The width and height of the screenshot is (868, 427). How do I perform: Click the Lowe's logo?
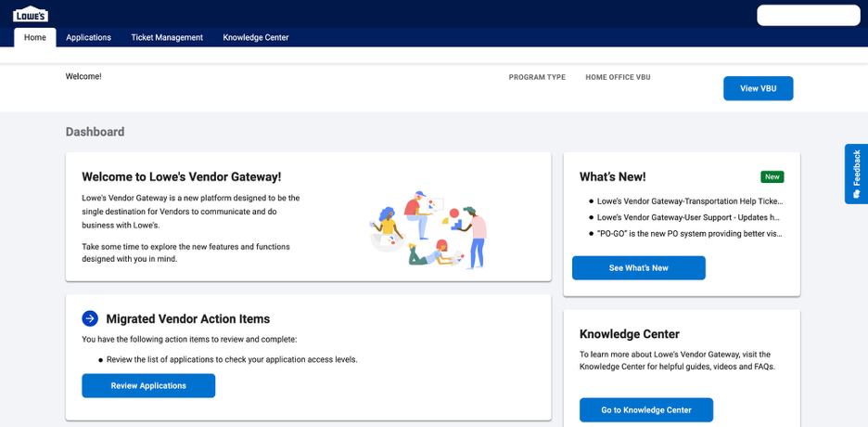point(31,14)
